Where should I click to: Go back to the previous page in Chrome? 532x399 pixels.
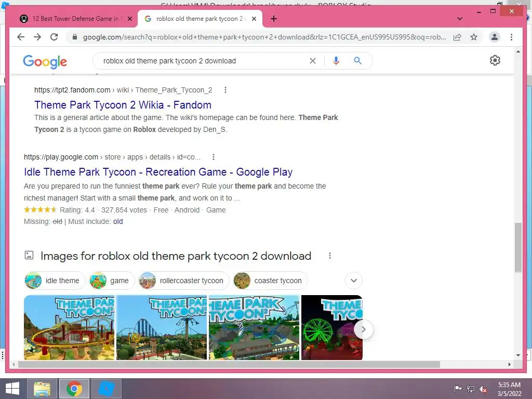[21, 37]
